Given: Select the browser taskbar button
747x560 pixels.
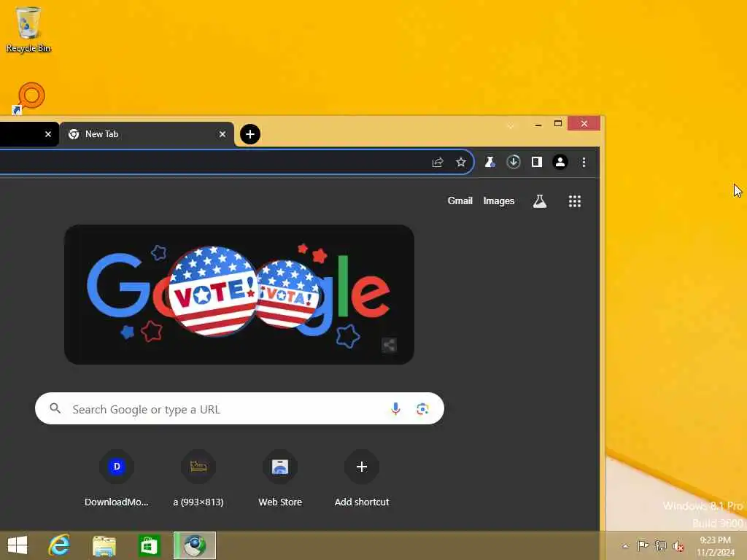Looking at the screenshot, I should (x=194, y=545).
